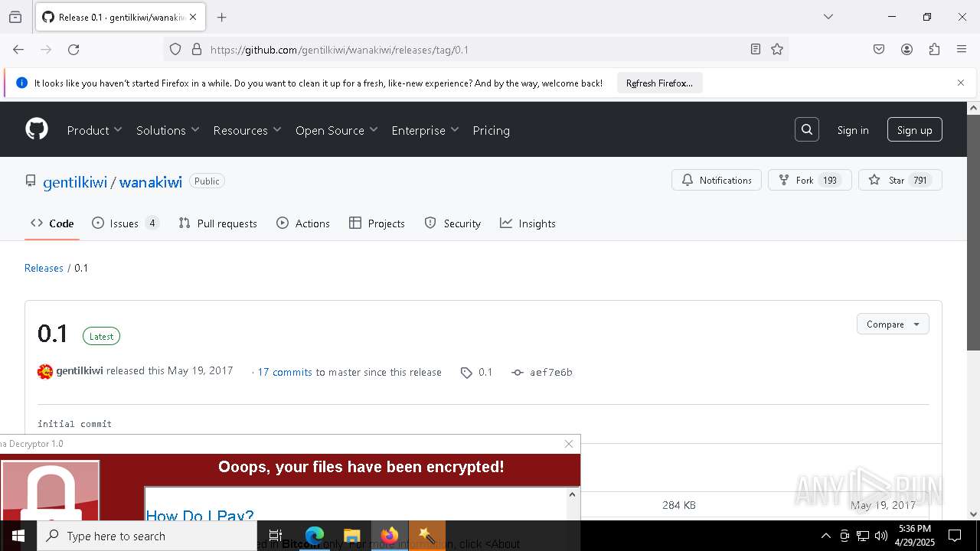Open the Releases breadcrumb link
The image size is (980, 551).
tap(44, 268)
